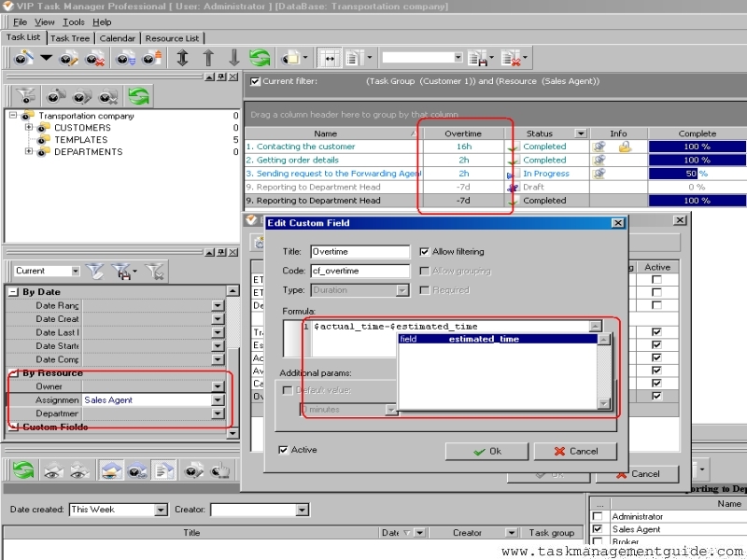This screenshot has height=560, width=747.
Task: Toggle the Active checkbox in the 'Es' row
Action: tap(656, 344)
